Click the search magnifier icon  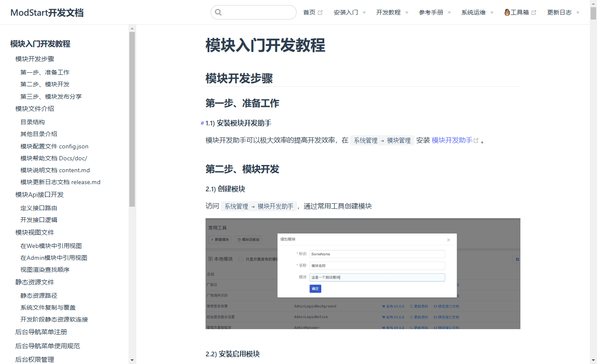point(219,12)
